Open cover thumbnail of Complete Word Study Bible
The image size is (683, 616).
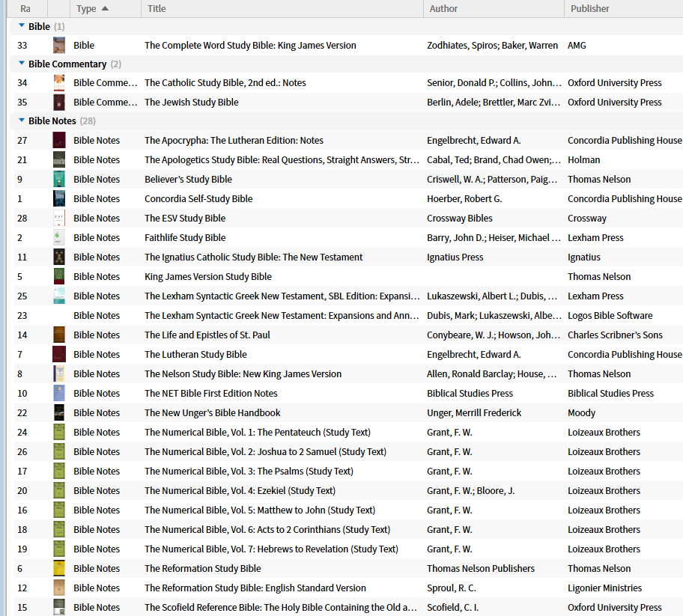[59, 45]
